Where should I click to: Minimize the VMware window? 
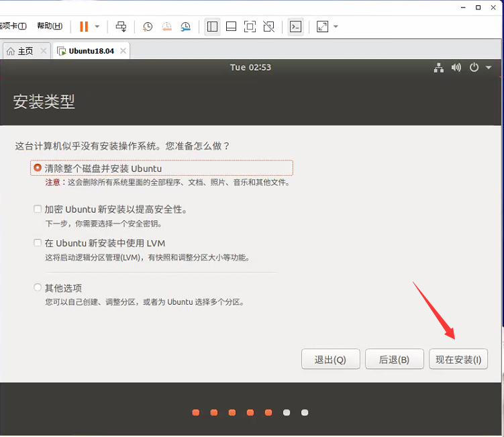(463, 7)
